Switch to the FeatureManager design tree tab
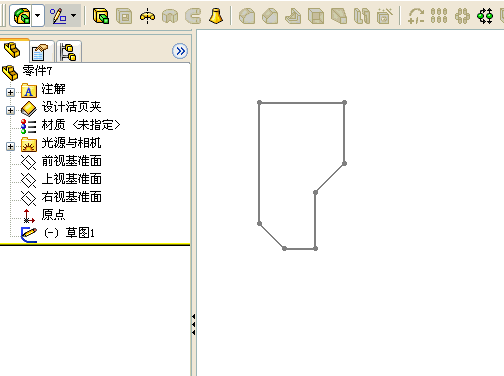Viewport: 504px width, 376px height. [x=13, y=51]
